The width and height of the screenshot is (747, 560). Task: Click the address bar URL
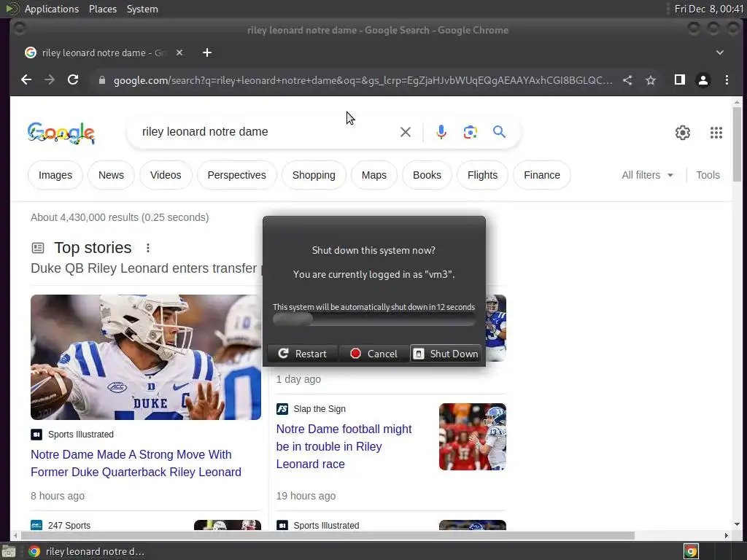click(x=363, y=80)
